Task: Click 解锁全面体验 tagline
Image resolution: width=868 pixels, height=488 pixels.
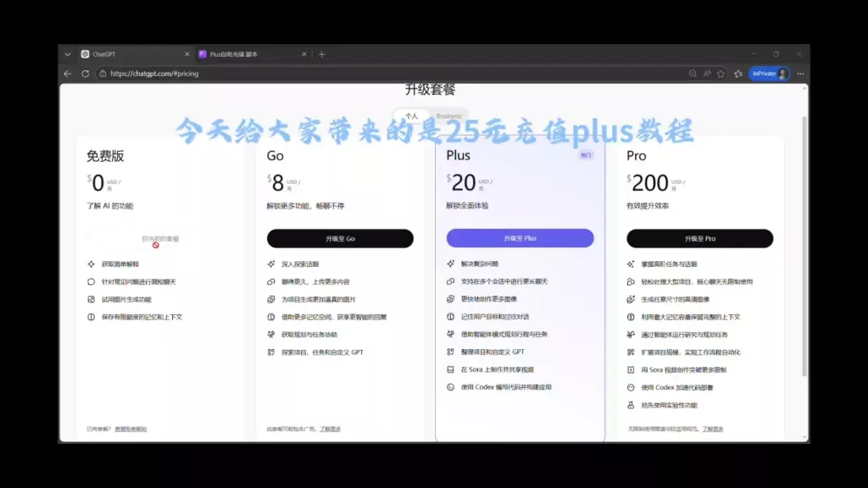Action: point(467,205)
